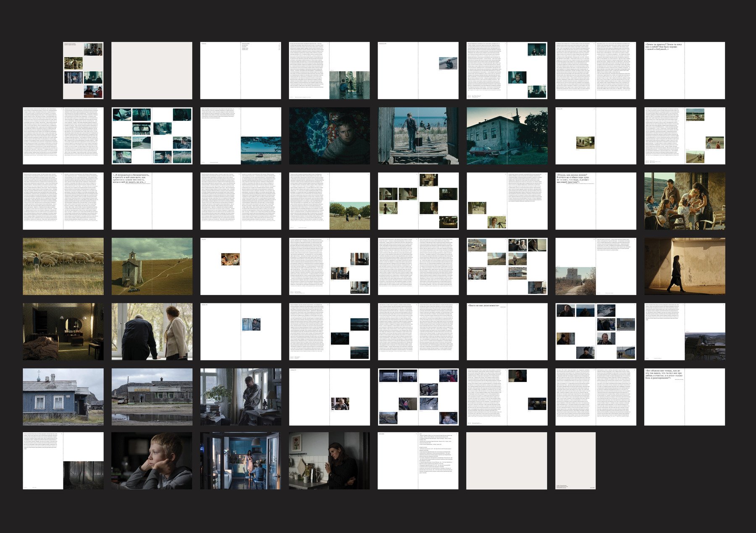Open full-bleed dark bedroom with round mirror
Screen dimensions: 756x533
[x=63, y=332]
